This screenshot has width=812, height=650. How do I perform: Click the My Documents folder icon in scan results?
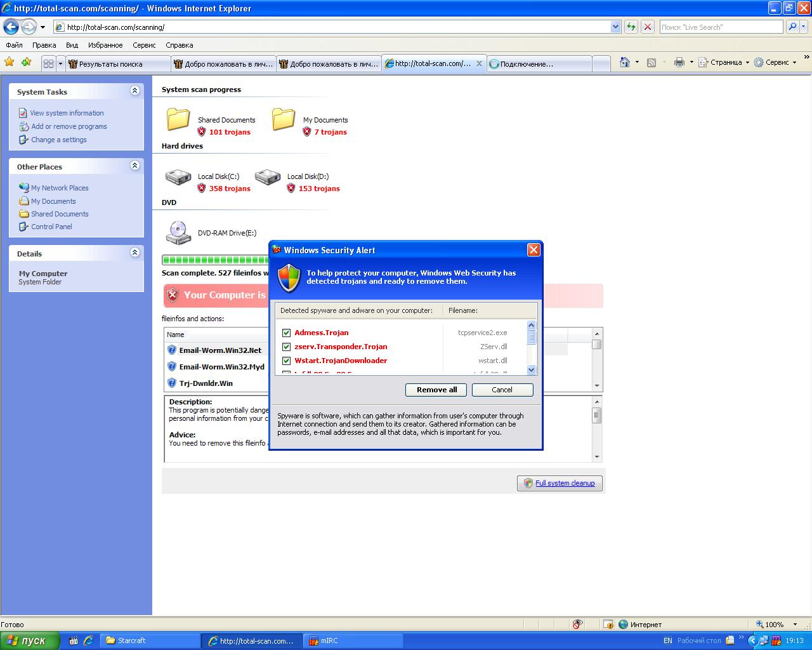tap(284, 119)
